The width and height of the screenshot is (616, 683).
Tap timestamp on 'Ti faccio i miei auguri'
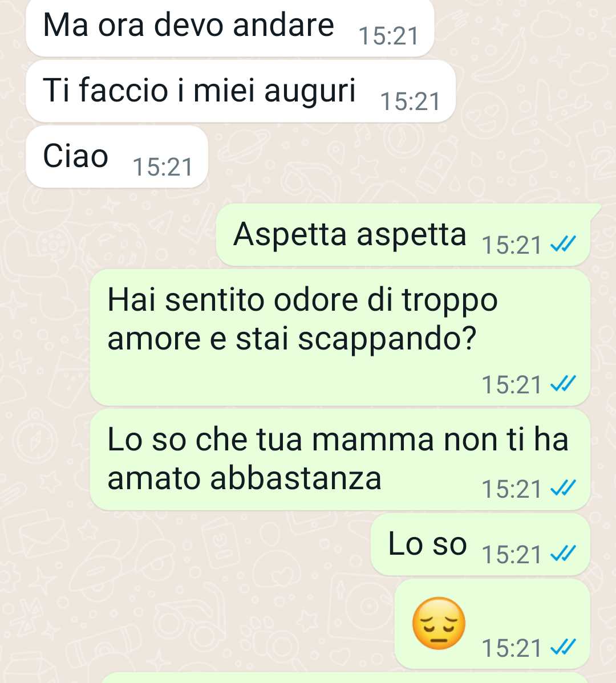(410, 101)
